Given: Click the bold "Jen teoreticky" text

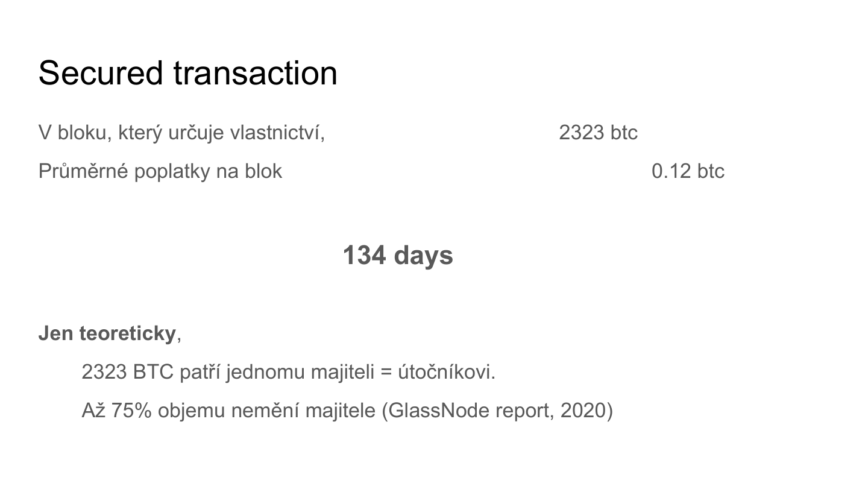Looking at the screenshot, I should (x=107, y=333).
